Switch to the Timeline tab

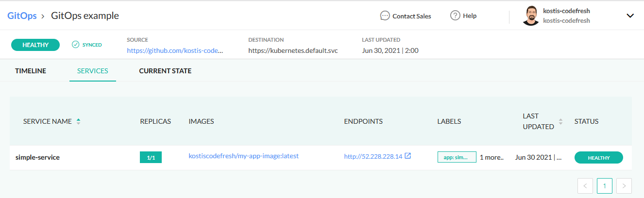click(31, 71)
